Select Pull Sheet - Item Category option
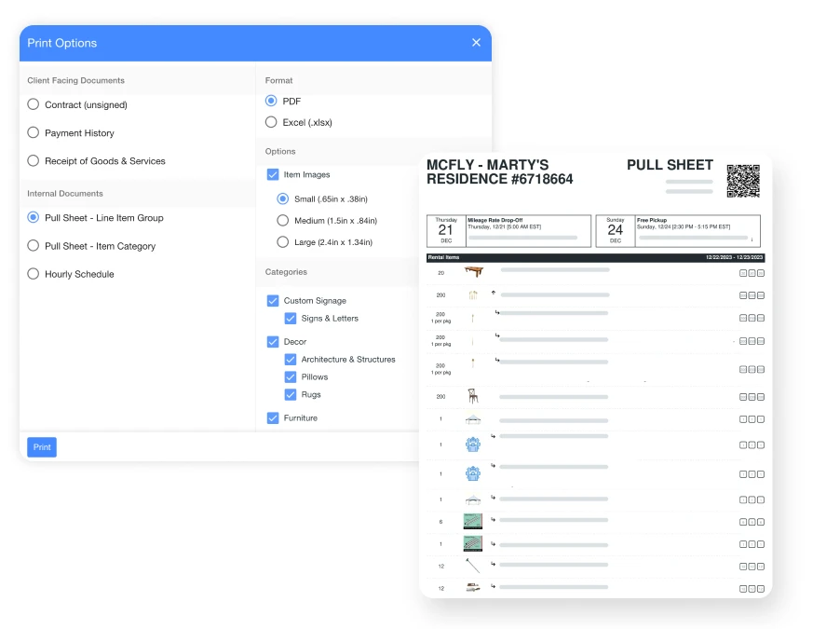The width and height of the screenshot is (840, 629). [x=34, y=246]
